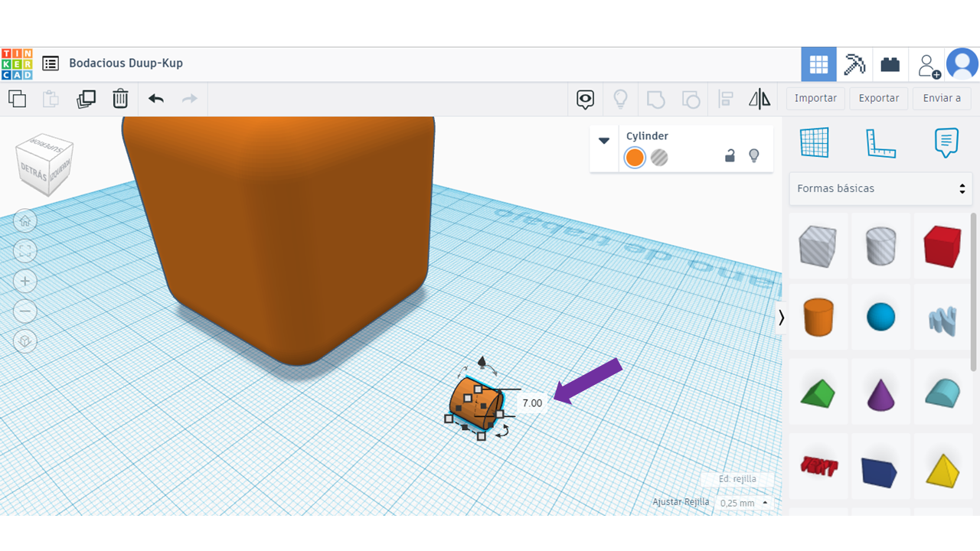Click the view cube orientation widget
Image resolution: width=980 pixels, height=551 pixels.
(x=46, y=165)
